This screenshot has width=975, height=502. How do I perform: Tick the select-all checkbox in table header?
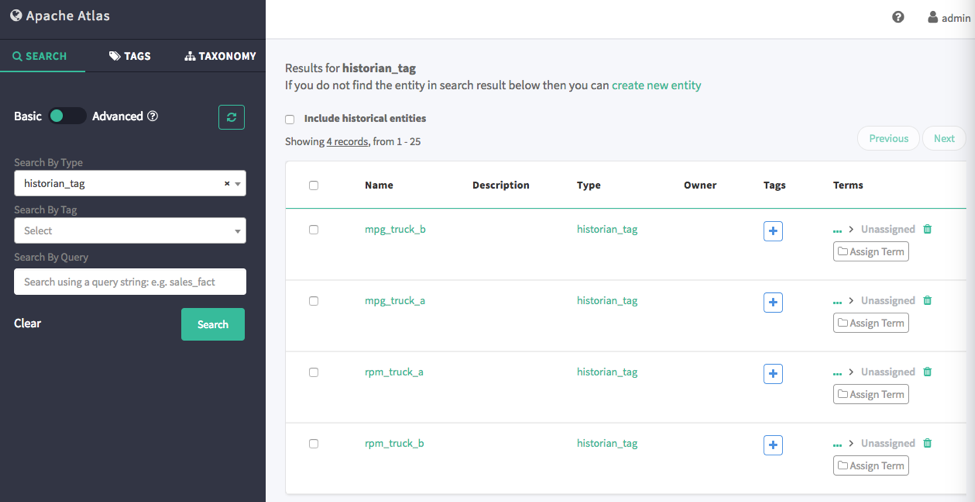tap(313, 185)
